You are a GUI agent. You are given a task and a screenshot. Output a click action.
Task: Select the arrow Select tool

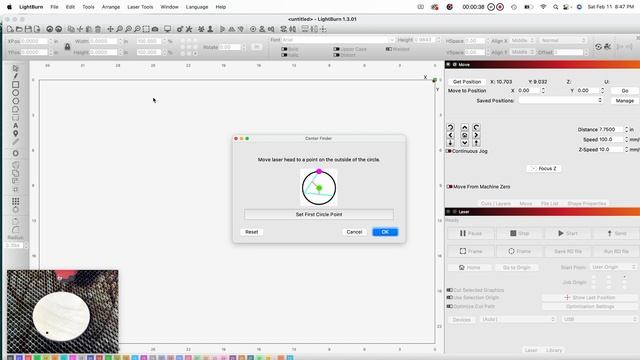click(x=16, y=68)
